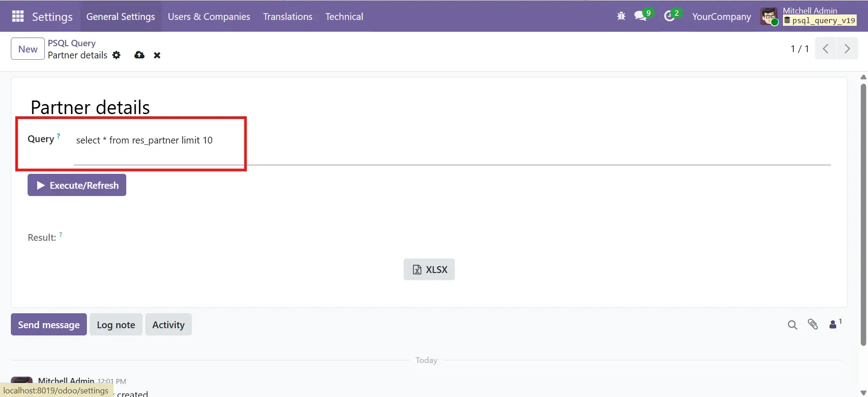
Task: Open Translations menu
Action: tap(288, 16)
